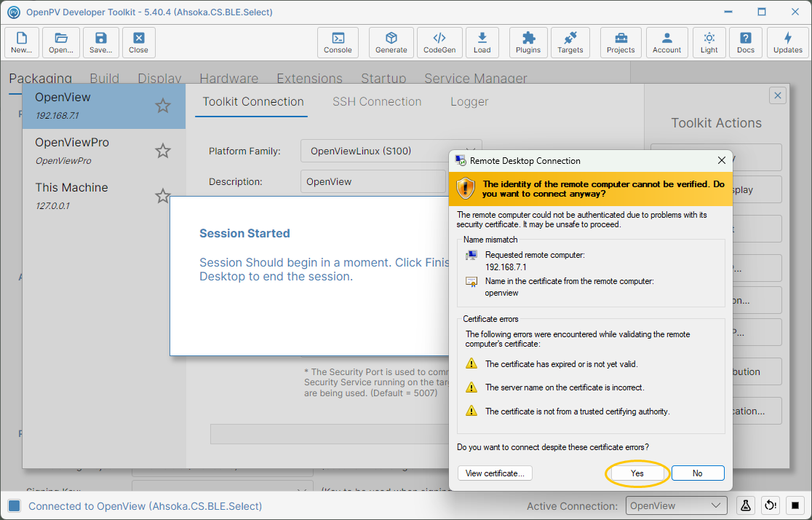Switch to the SSH Connection tab

pyautogui.click(x=376, y=102)
